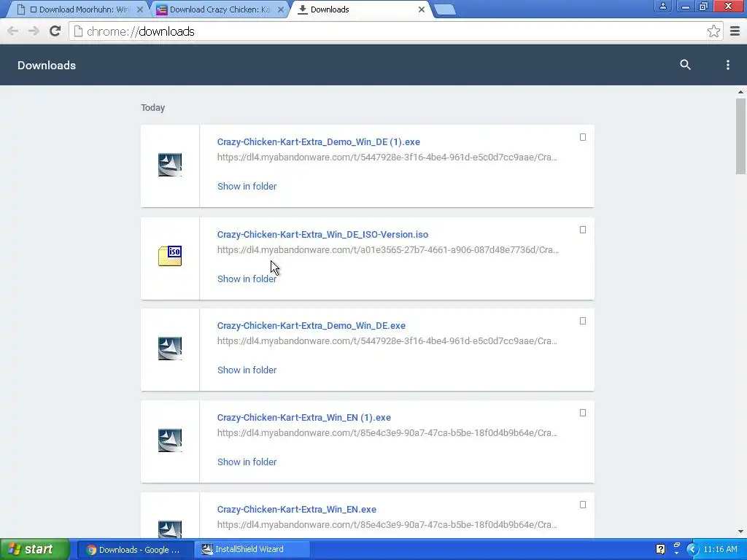Go back using the back arrow

[13, 31]
